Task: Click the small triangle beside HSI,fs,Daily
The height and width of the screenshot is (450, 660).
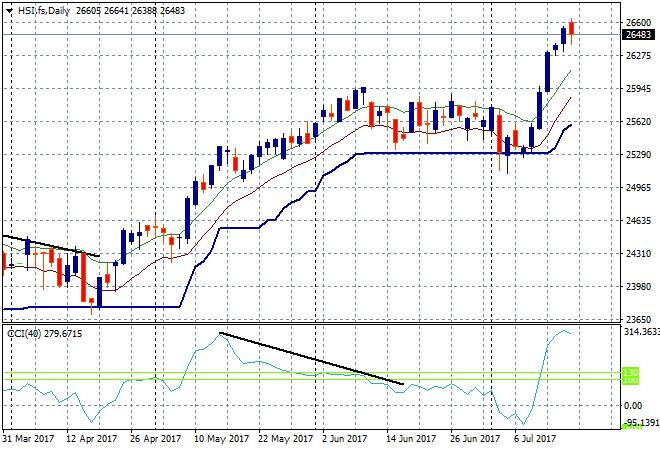Action: click(x=9, y=11)
